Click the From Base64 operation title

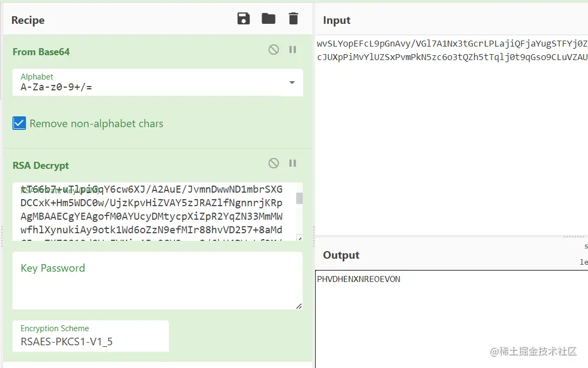pyautogui.click(x=41, y=52)
